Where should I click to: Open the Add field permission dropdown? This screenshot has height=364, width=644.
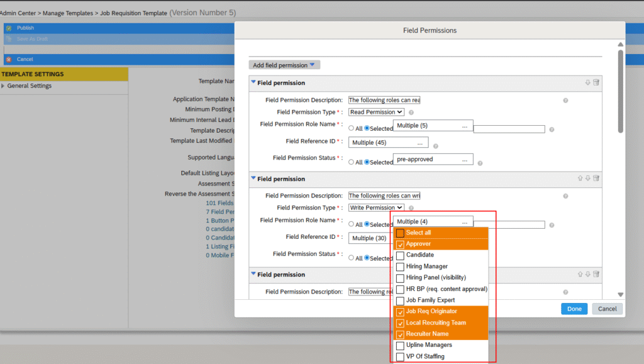tap(285, 65)
